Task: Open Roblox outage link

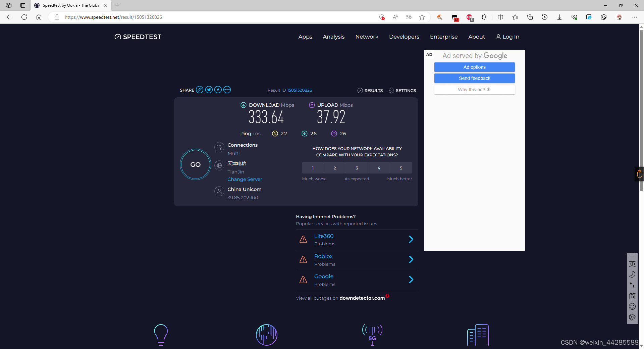Action: (323, 256)
